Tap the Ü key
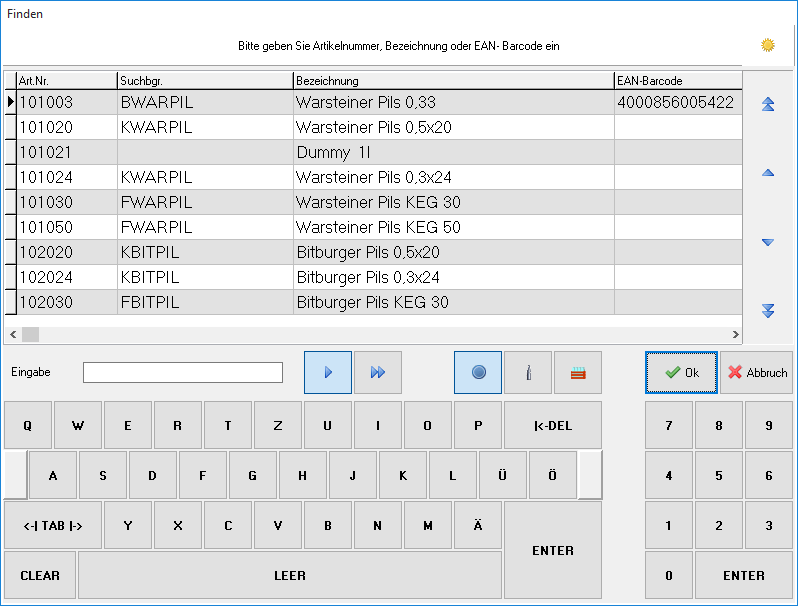Screen dimensions: 798x606 [502, 475]
